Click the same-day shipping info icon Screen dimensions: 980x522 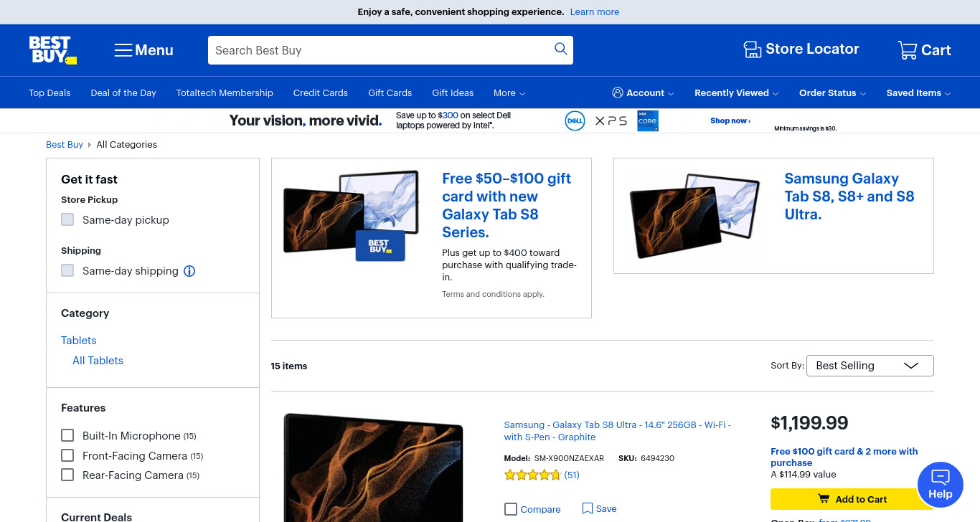point(189,271)
